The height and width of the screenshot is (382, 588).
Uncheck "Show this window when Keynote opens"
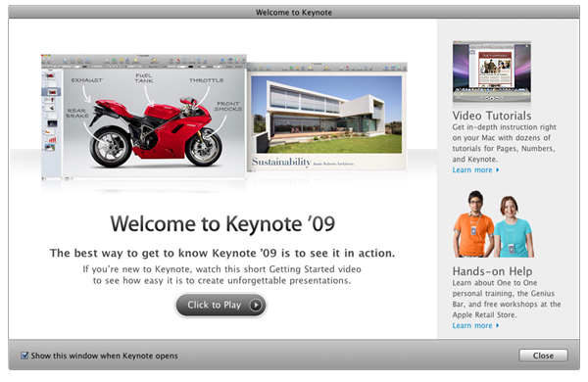[x=24, y=355]
